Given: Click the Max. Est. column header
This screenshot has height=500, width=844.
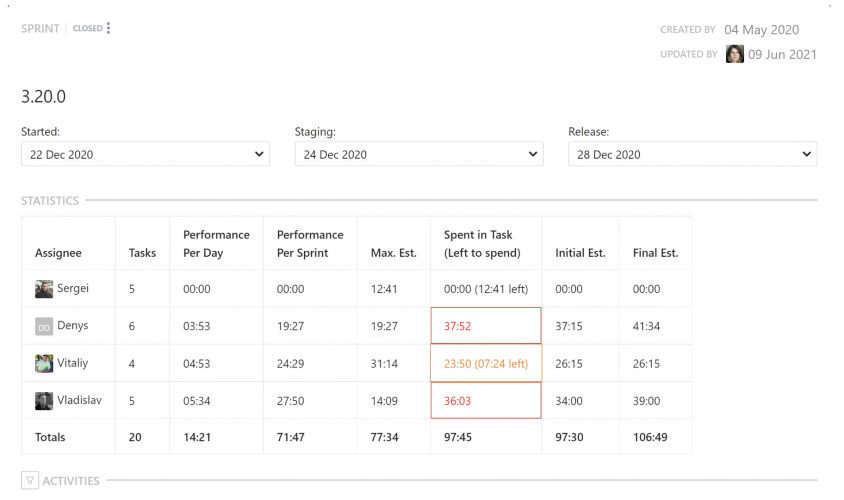Looking at the screenshot, I should 393,253.
